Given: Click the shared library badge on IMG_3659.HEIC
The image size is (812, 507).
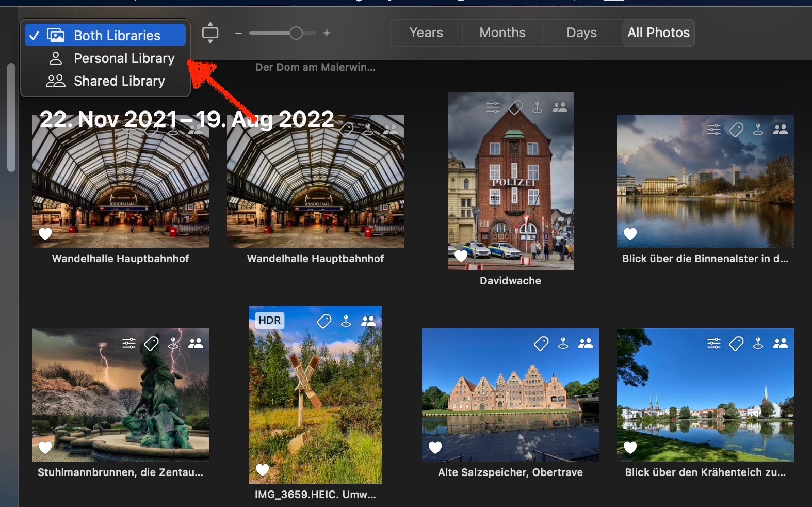Looking at the screenshot, I should [x=368, y=321].
